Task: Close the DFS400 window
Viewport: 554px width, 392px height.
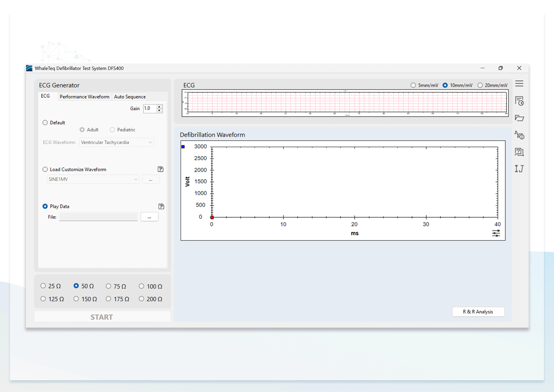Action: (519, 68)
